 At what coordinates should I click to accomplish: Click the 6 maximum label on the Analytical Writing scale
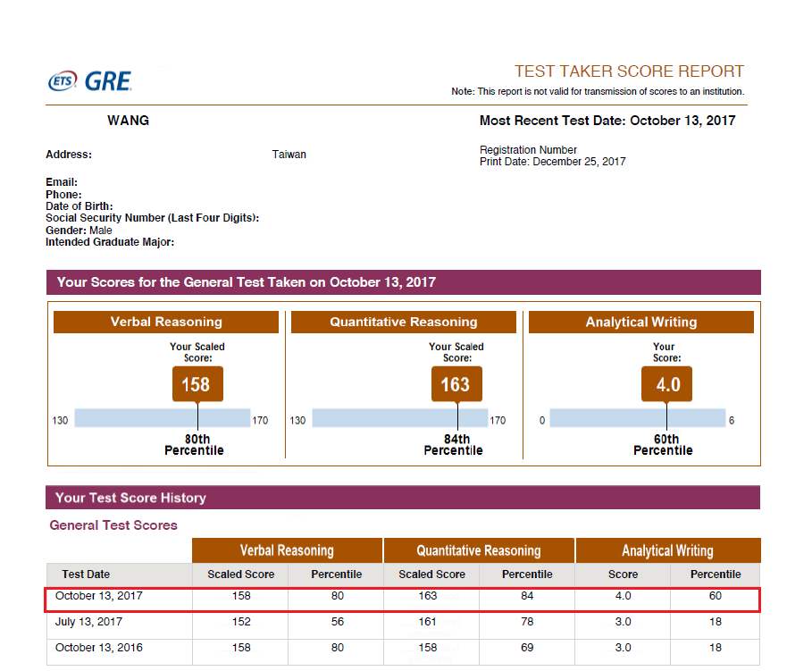(x=732, y=420)
